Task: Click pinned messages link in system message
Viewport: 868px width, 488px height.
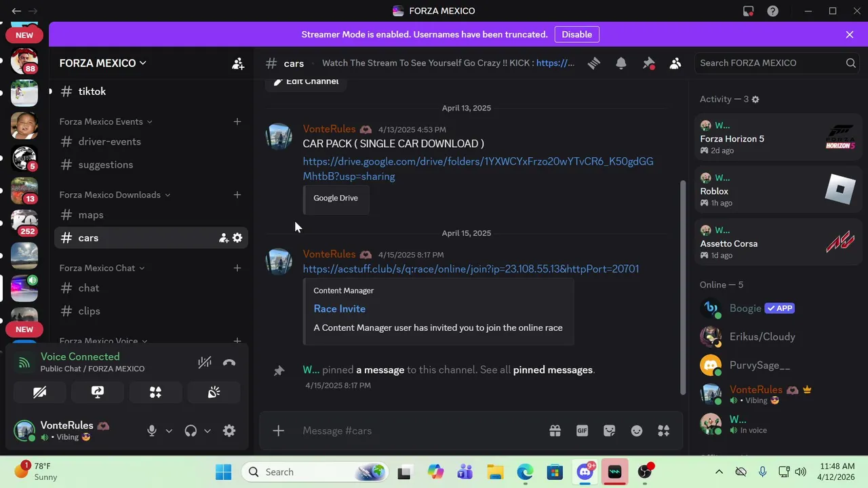Action: point(553,370)
